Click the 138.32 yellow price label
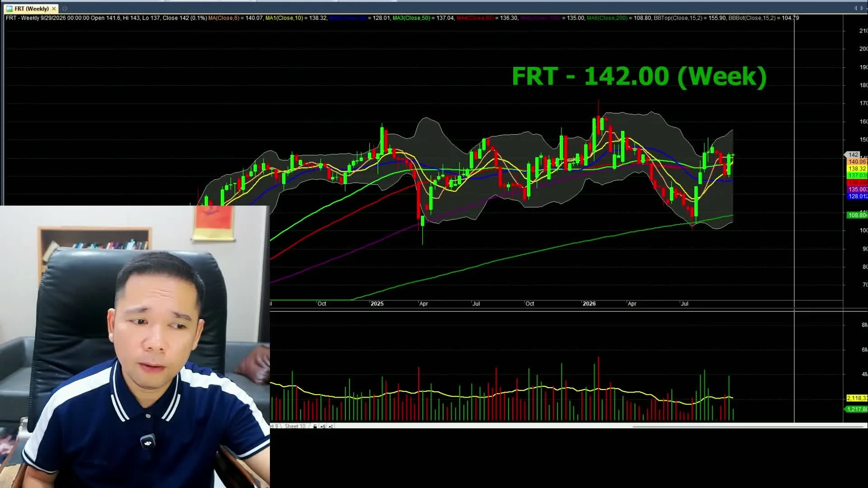This screenshot has width=868, height=488. (x=857, y=169)
